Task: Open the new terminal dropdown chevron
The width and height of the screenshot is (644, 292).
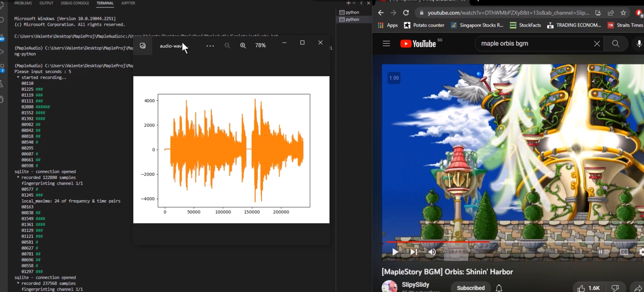Action: point(354,3)
